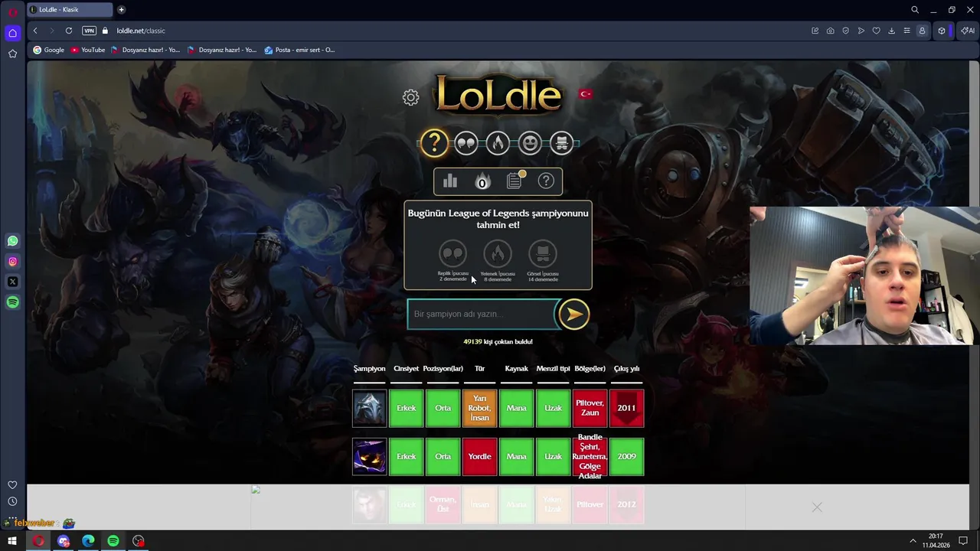Click the green "2009" year cell
The image size is (980, 551).
coord(626,456)
